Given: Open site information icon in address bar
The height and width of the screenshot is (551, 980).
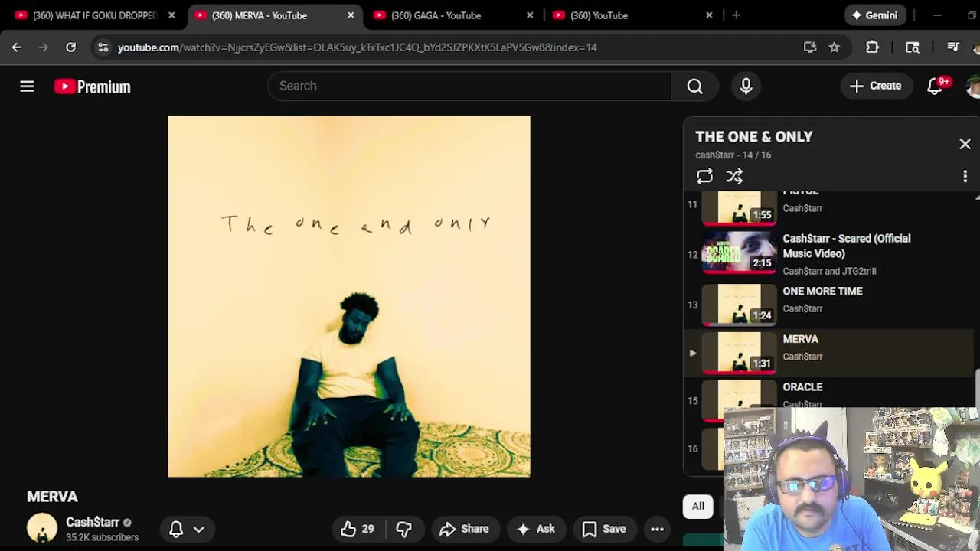Looking at the screenshot, I should pos(103,47).
